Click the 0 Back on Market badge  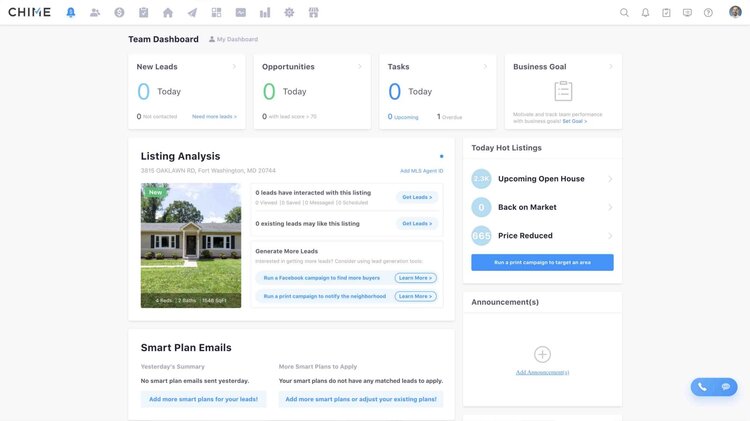click(x=481, y=207)
